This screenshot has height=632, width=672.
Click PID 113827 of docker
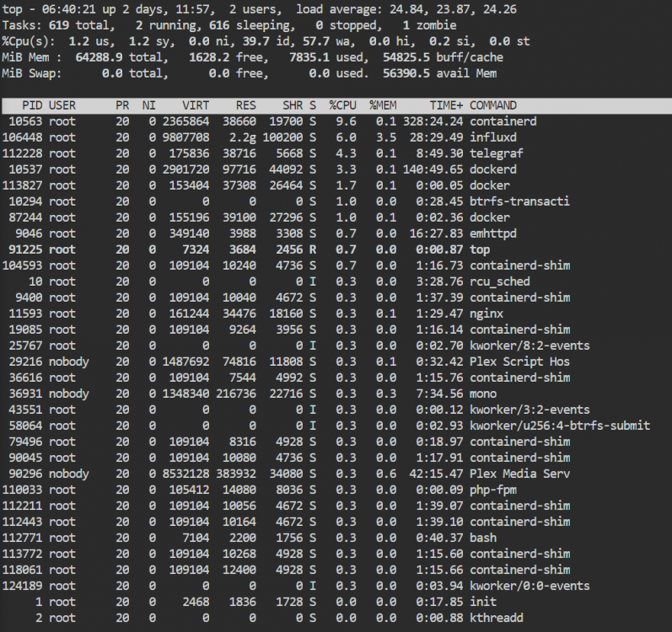(x=22, y=185)
